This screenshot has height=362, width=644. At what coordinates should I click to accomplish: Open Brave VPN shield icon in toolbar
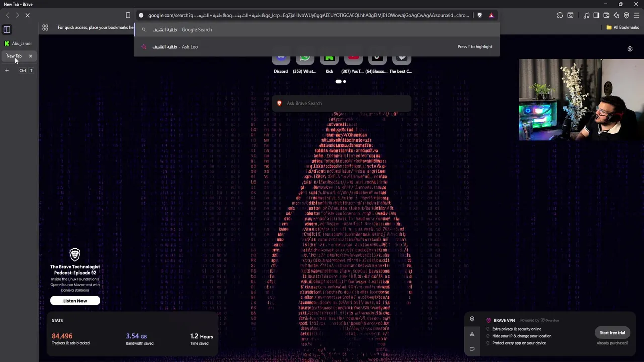(626, 15)
